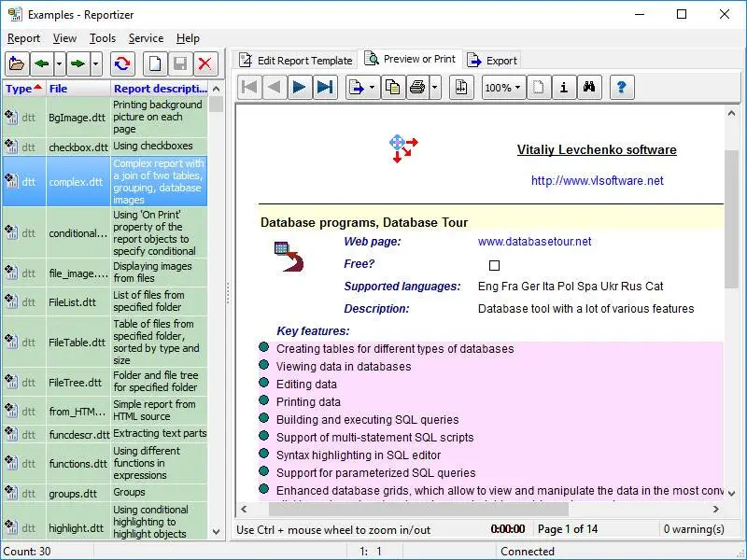Open the Report menu
Viewport: 747px width, 560px height.
24,38
